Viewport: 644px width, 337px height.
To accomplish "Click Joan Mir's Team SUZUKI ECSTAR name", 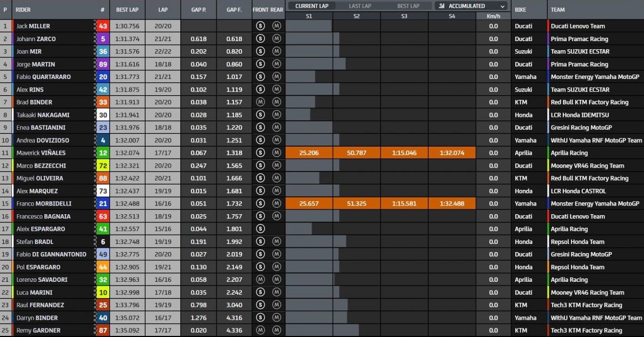I will coord(580,51).
